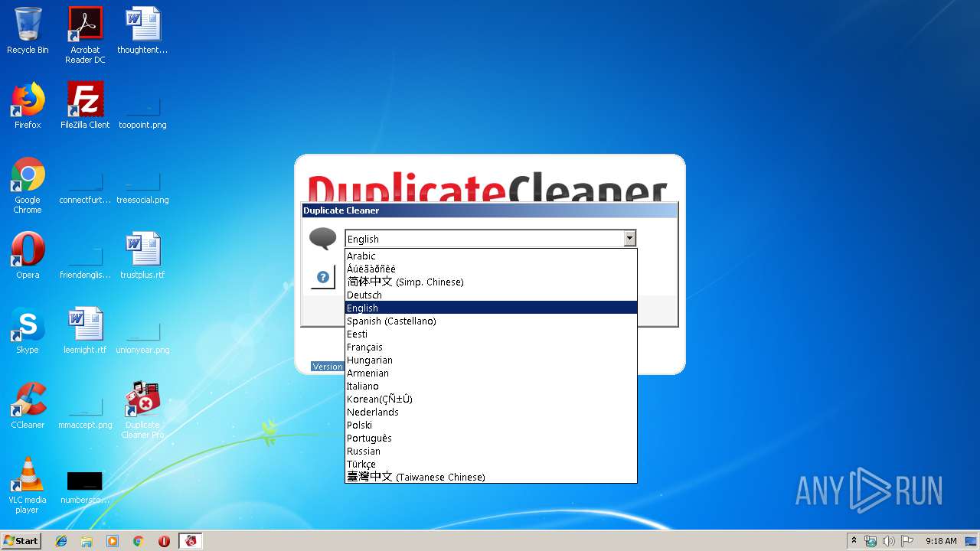The height and width of the screenshot is (551, 980).
Task: Select Russian language option
Action: [x=491, y=451]
